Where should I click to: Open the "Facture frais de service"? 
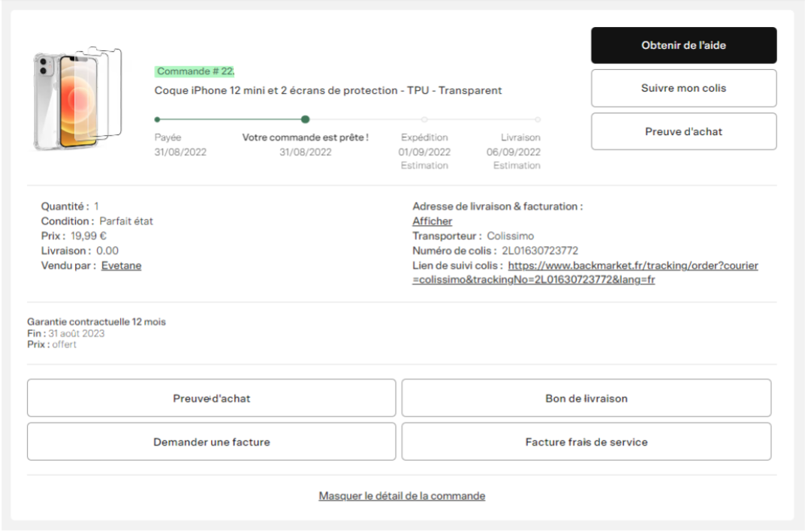click(x=586, y=442)
